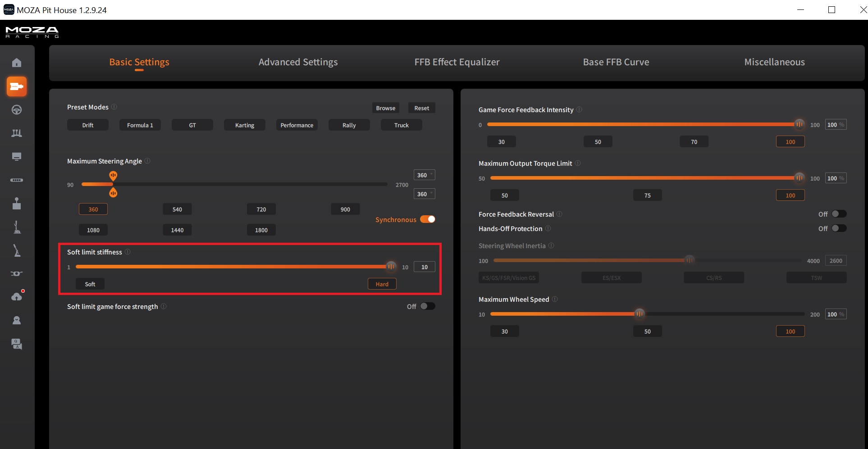This screenshot has height=449, width=868.
Task: Open the Advanced Settings tab
Action: 298,62
